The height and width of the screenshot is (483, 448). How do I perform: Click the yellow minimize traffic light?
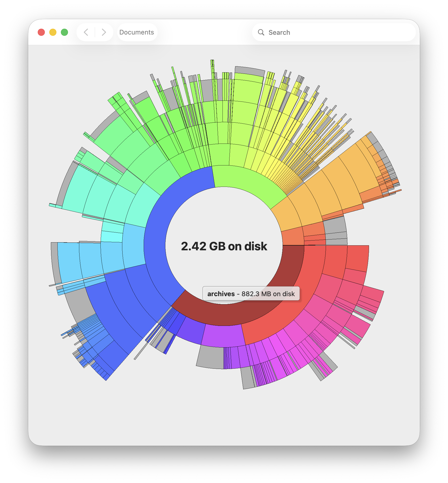(53, 32)
